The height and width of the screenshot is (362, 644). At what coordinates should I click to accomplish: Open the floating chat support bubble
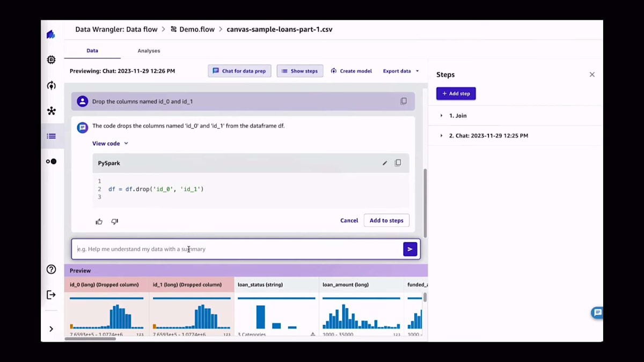pos(597,313)
